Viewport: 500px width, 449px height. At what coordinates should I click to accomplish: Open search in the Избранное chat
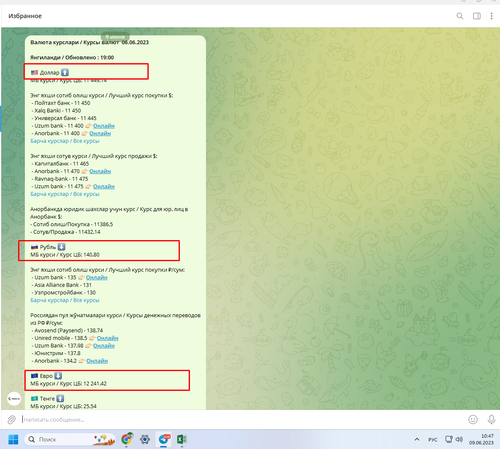[460, 16]
